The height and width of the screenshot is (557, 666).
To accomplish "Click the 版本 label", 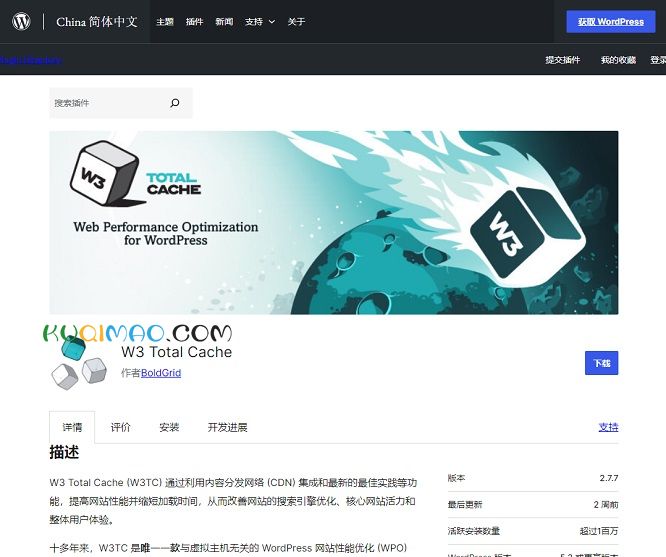I will [x=456, y=478].
